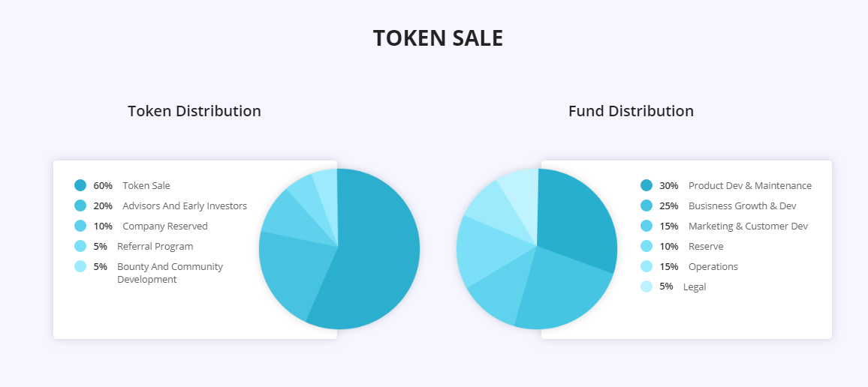Click the Advisors And Early Investors label
Image resolution: width=868 pixels, height=387 pixels.
coord(185,205)
